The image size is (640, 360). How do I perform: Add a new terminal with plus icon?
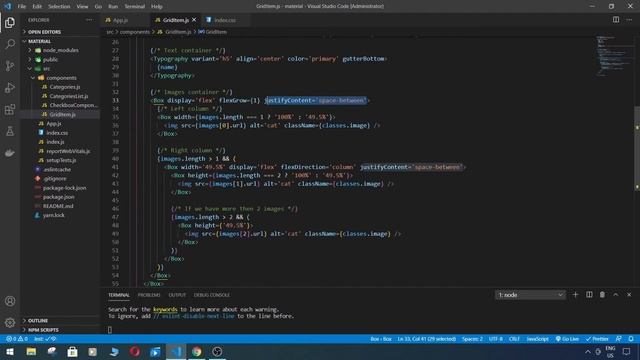pos(576,295)
